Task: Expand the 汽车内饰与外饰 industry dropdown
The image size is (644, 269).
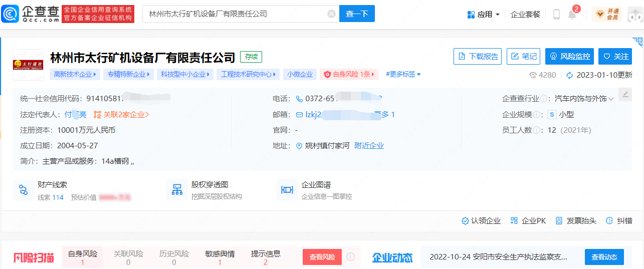Action: pyautogui.click(x=584, y=99)
